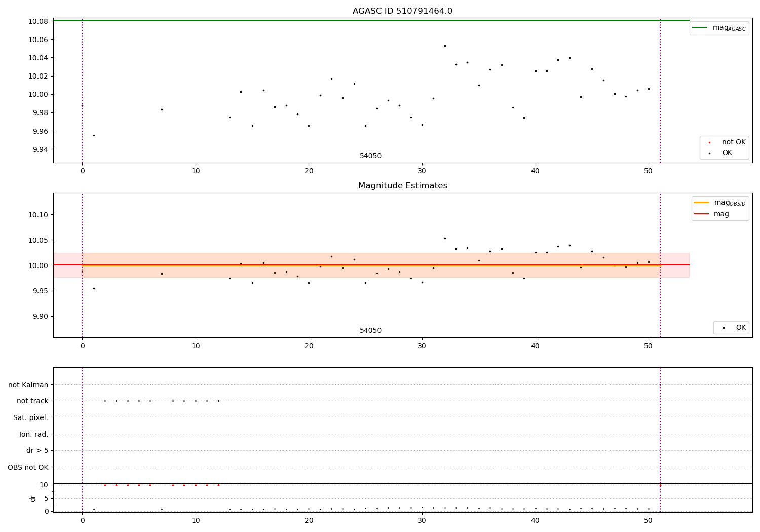Image resolution: width=760 pixels, height=532 pixels.
Task: Click the 10.02 y-axis tick label
Action: pyautogui.click(x=38, y=76)
